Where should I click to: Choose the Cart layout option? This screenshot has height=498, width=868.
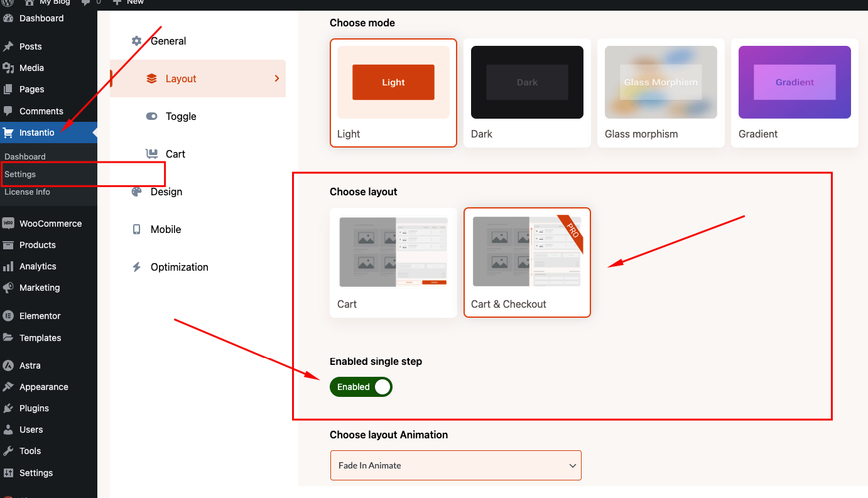393,263
